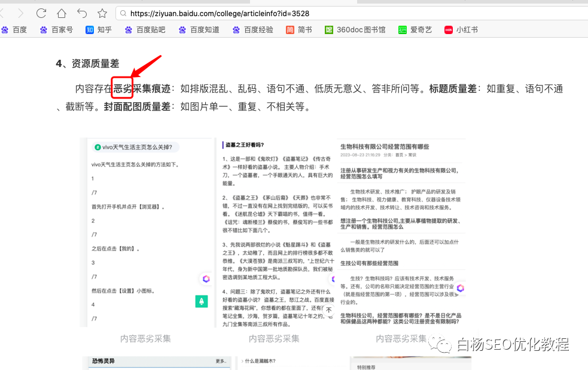Image resolution: width=588 pixels, height=370 pixels.
Task: Open the 百家号 bookmark
Action: pyautogui.click(x=57, y=29)
